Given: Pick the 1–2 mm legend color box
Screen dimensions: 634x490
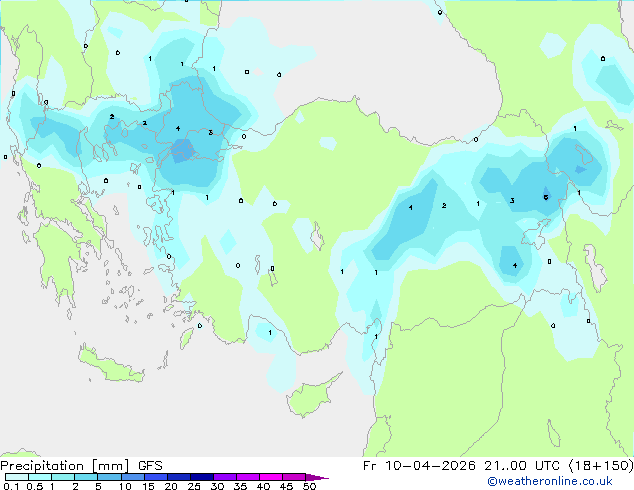Looking at the screenshot, I should pos(63,477).
